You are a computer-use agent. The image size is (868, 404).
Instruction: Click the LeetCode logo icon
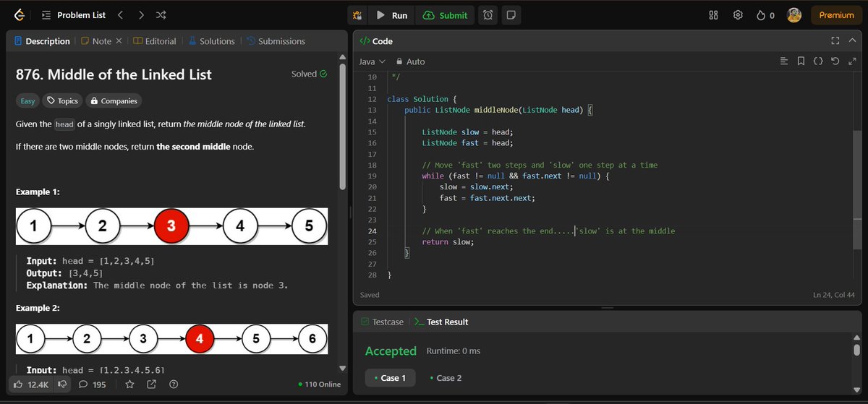coord(19,15)
